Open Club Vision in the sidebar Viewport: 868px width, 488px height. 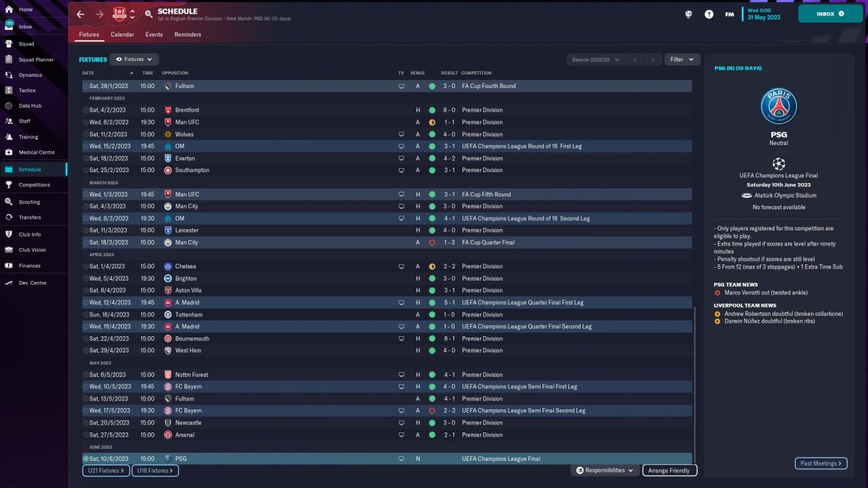[x=33, y=250]
